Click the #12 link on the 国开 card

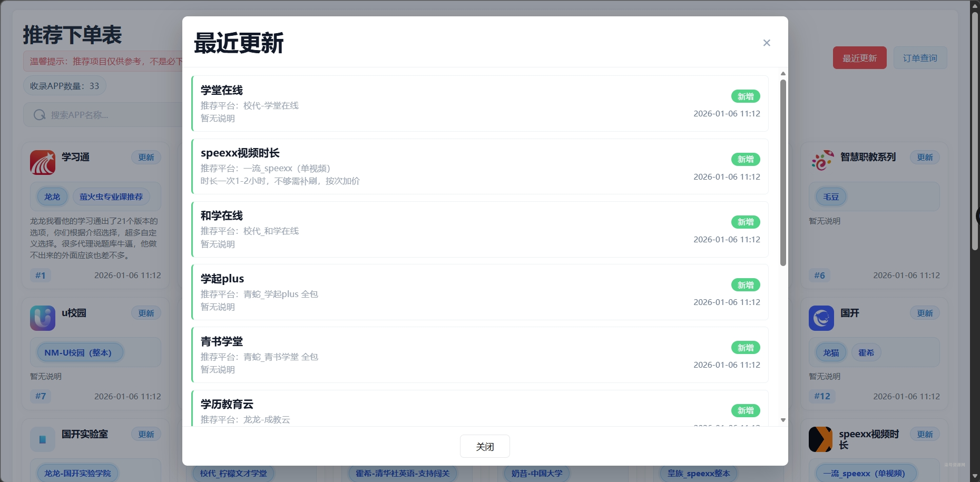click(x=821, y=396)
